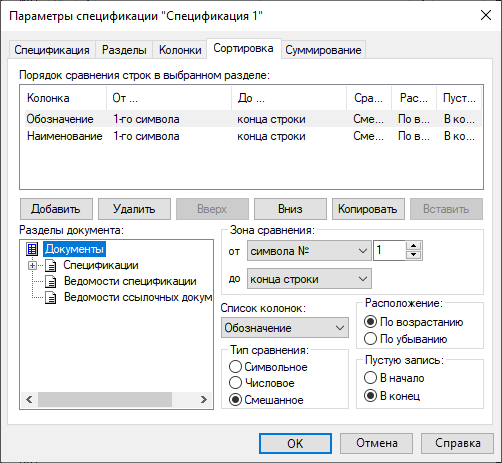Switch to the Колонки tab
The width and height of the screenshot is (502, 463).
(180, 50)
